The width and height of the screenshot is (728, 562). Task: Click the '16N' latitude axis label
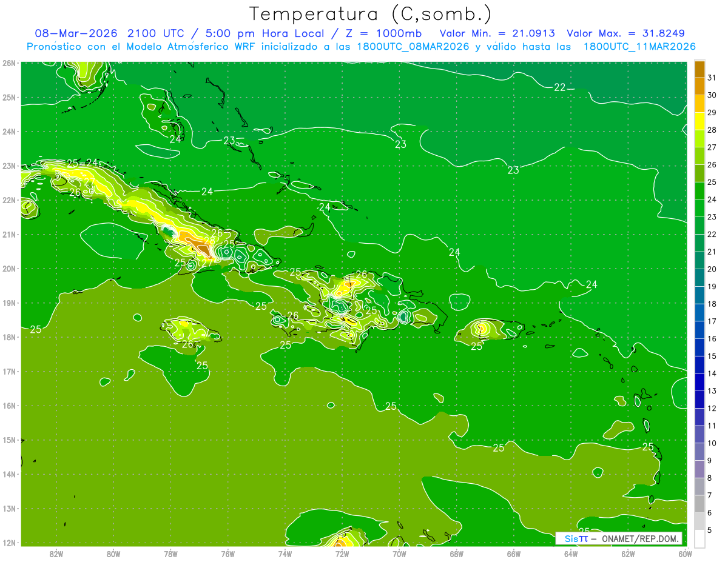9,406
